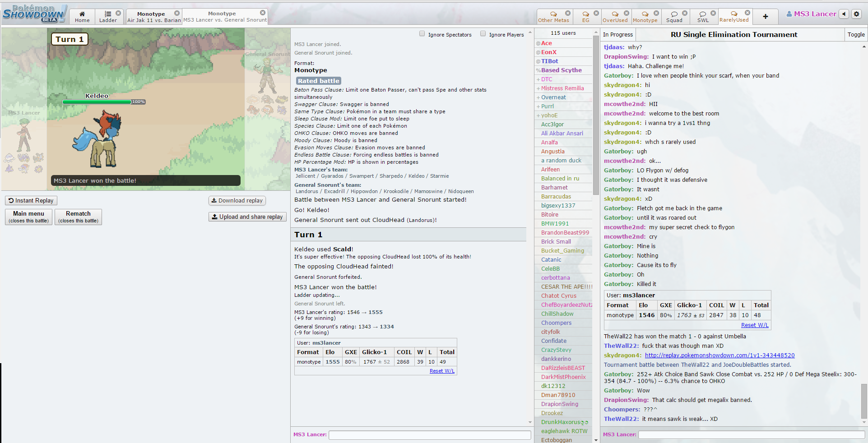Close the Other Metas room tab
The width and height of the screenshot is (868, 443).
click(568, 13)
